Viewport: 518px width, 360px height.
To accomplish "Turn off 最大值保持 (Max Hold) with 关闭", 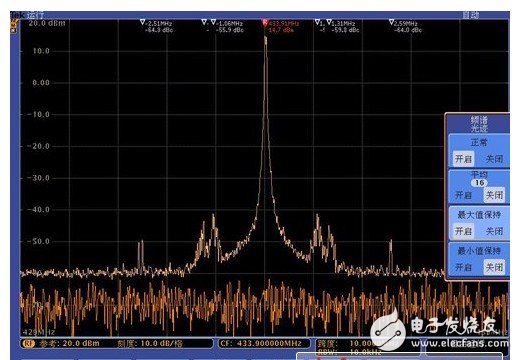I will pos(494,231).
